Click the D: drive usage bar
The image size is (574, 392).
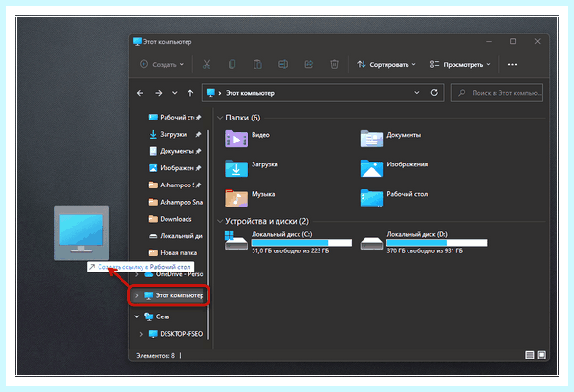click(437, 242)
